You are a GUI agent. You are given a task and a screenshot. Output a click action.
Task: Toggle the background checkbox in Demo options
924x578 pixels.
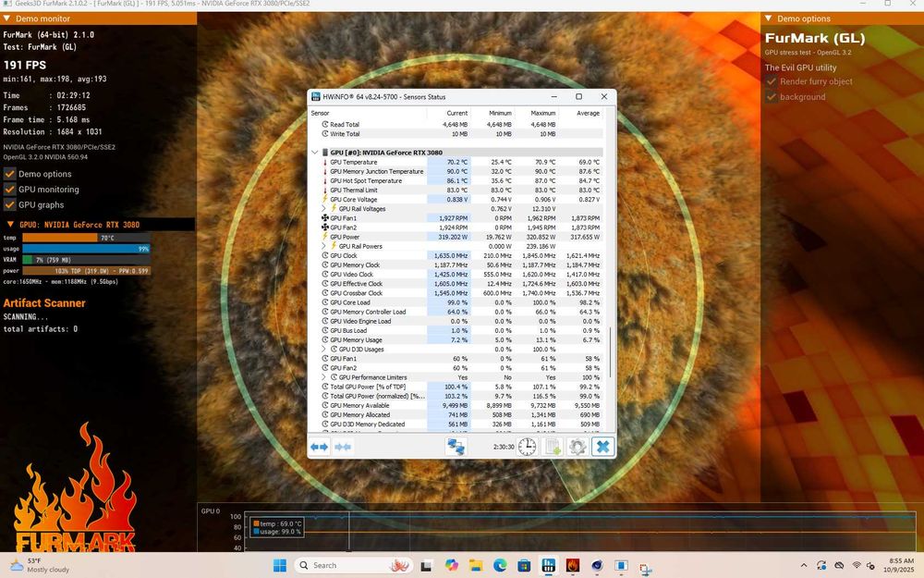(x=772, y=97)
